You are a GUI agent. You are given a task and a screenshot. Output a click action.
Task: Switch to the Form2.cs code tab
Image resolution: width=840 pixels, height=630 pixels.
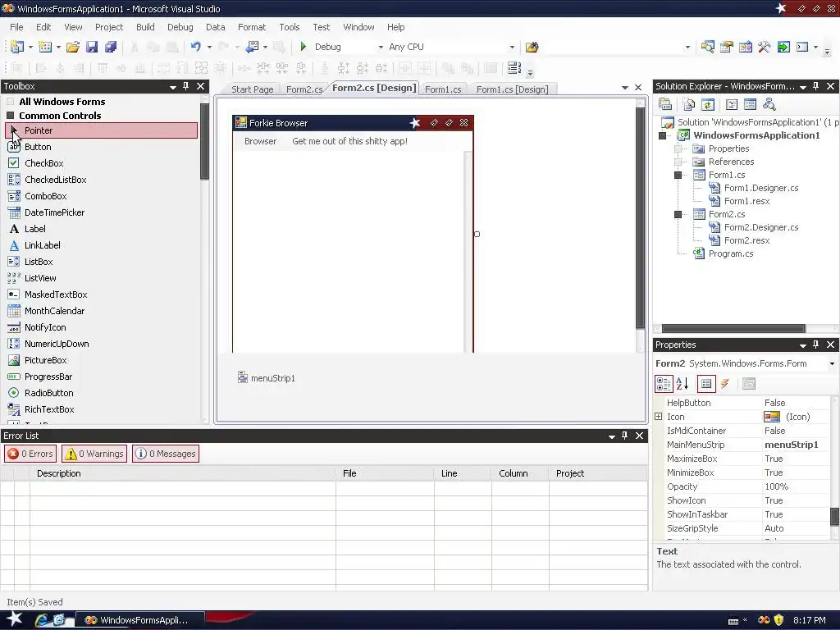[304, 89]
